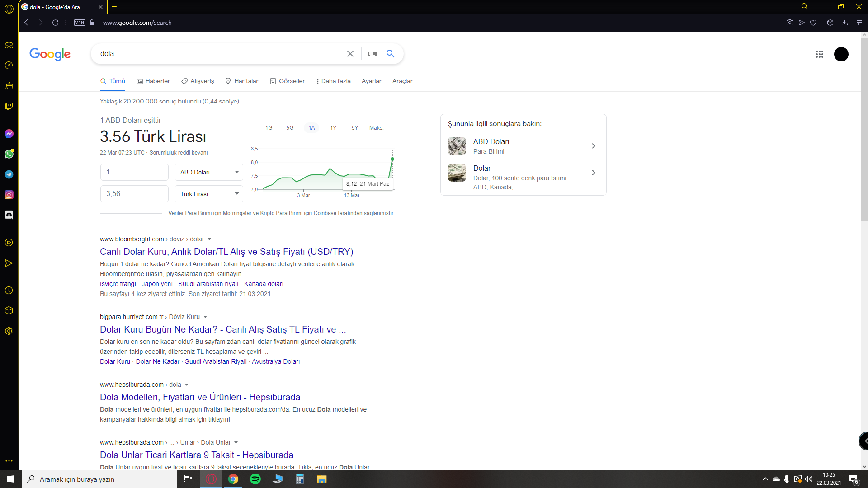Open the Player icon in the sidebar
868x488 pixels.
(x=9, y=243)
